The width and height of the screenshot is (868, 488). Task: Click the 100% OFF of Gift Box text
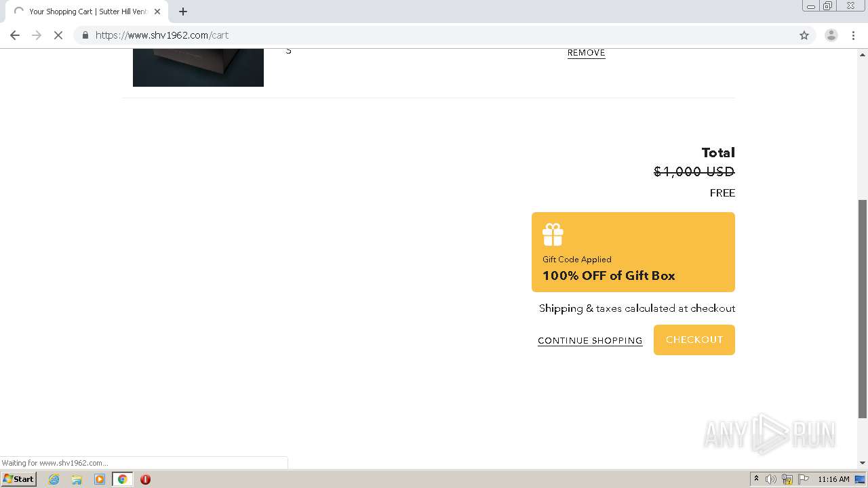(x=608, y=276)
